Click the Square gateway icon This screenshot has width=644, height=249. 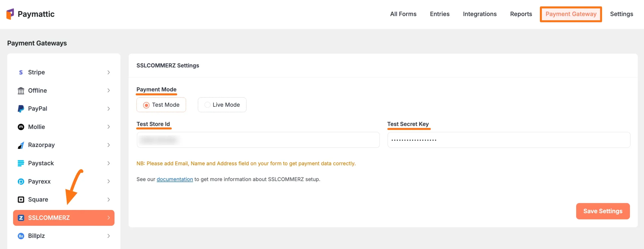point(21,199)
